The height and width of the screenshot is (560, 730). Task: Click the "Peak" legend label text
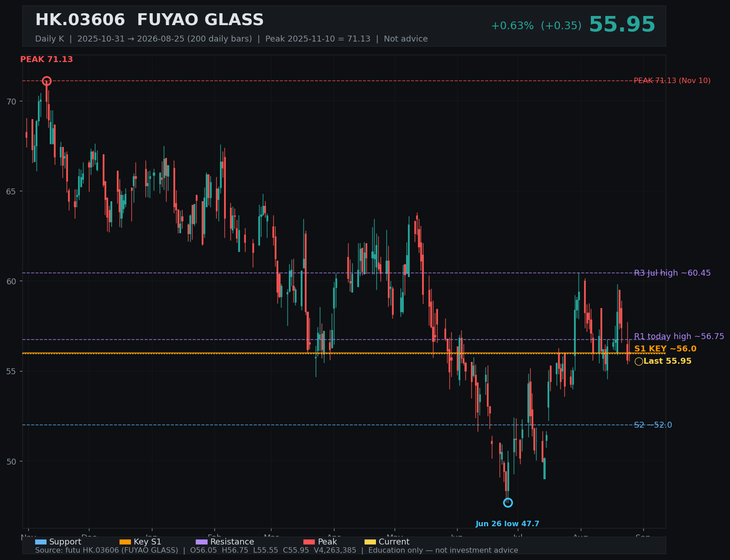[x=327, y=542]
